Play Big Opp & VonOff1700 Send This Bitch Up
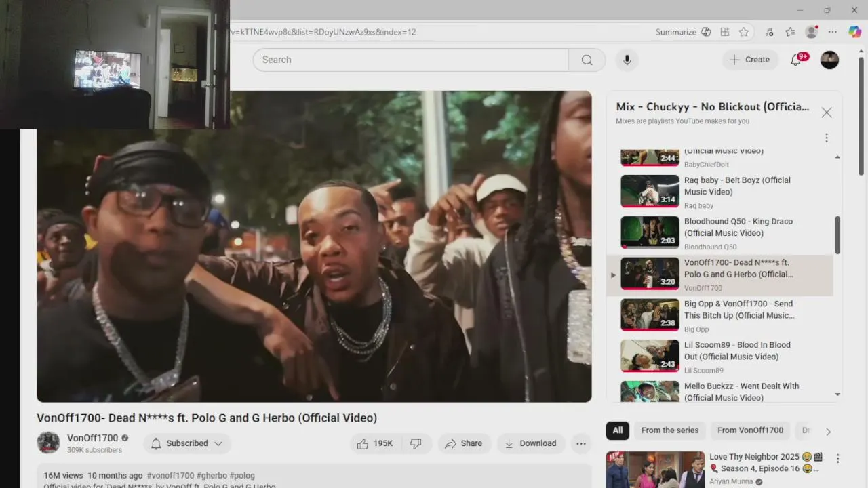The height and width of the screenshot is (488, 868). [719, 316]
